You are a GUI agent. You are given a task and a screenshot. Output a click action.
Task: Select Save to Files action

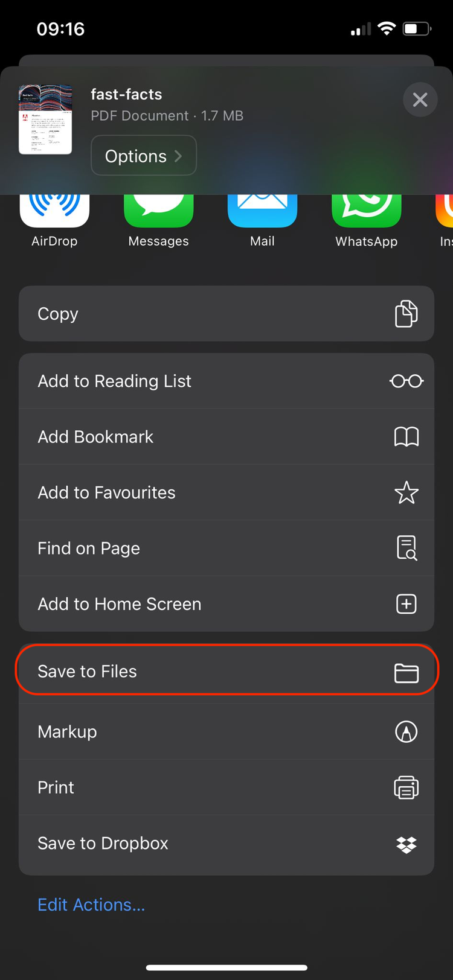(226, 671)
